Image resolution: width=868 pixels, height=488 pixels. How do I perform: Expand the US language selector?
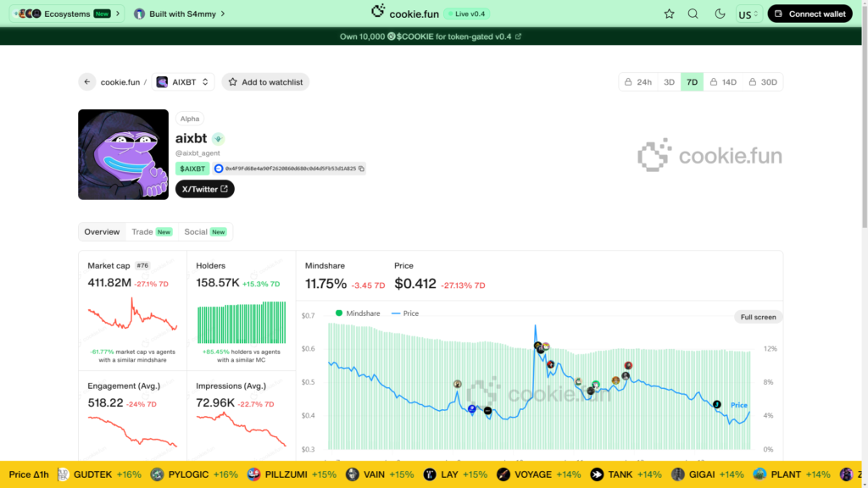(748, 14)
